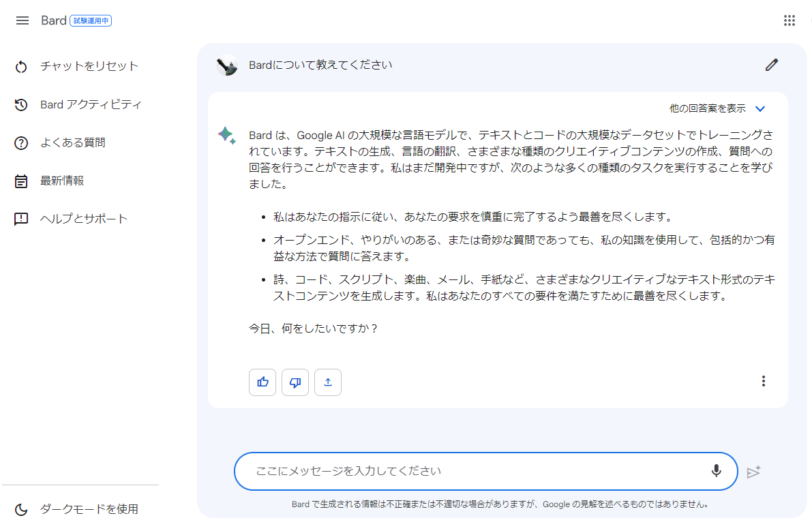This screenshot has width=812, height=518.
Task: Click the Bard sparkle response icon
Action: pyautogui.click(x=227, y=136)
